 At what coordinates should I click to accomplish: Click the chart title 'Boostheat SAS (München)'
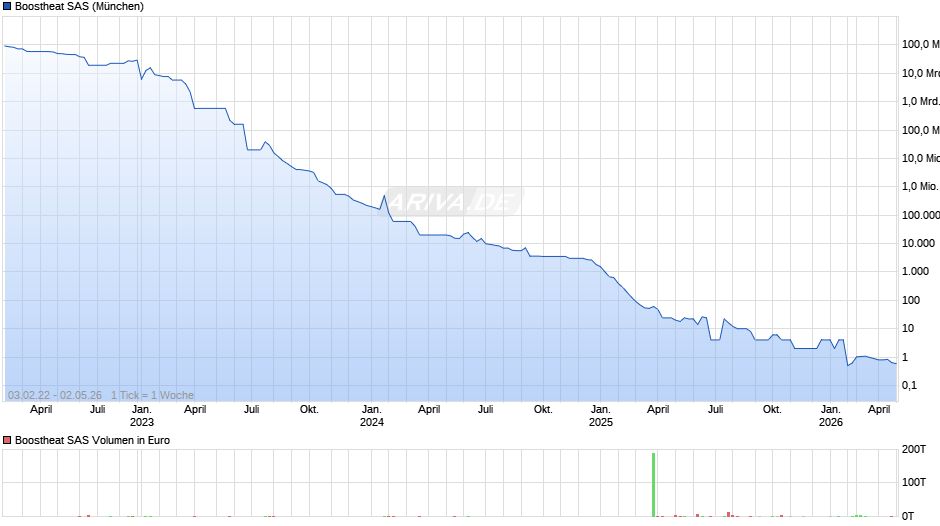point(79,7)
